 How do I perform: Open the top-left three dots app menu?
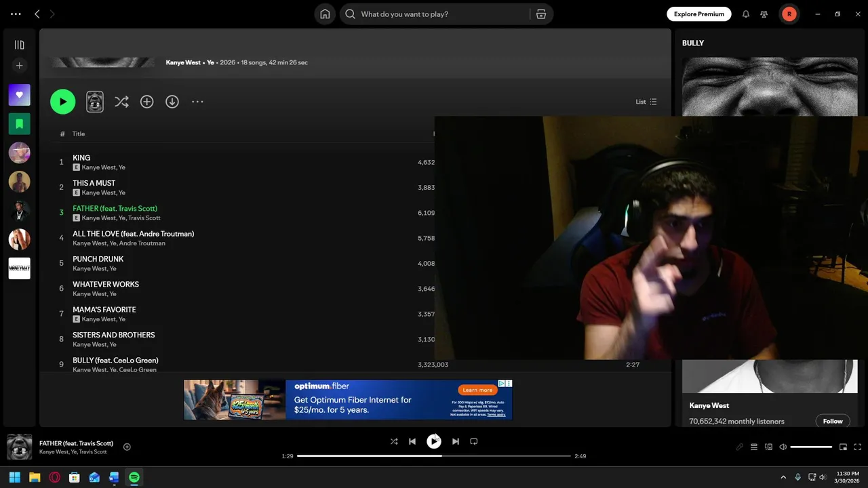[x=16, y=14]
